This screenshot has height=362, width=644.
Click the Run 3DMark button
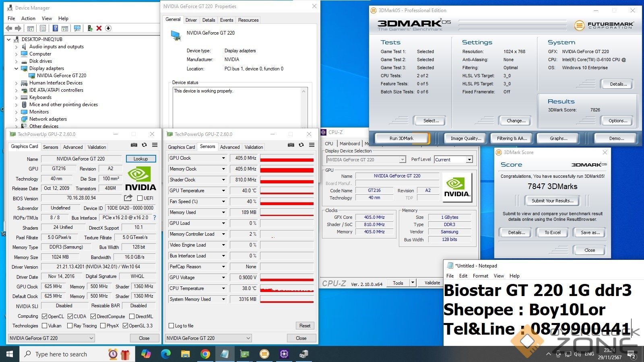coord(401,138)
